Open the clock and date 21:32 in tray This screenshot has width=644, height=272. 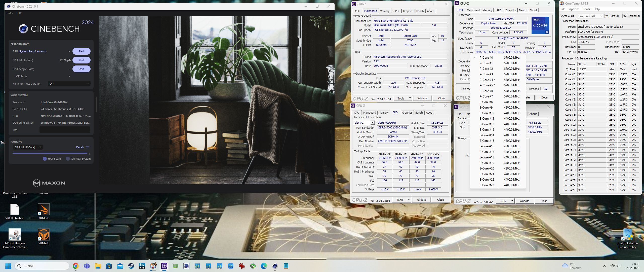[x=632, y=266]
